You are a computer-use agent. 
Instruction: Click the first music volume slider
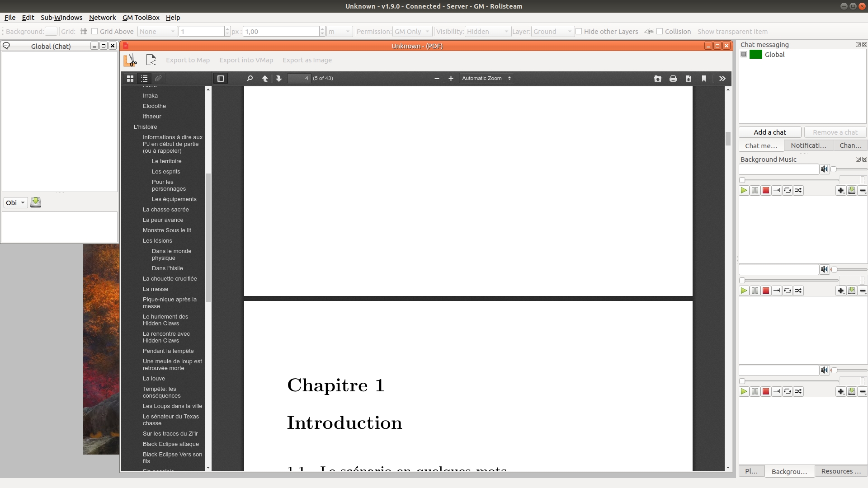[x=849, y=169]
